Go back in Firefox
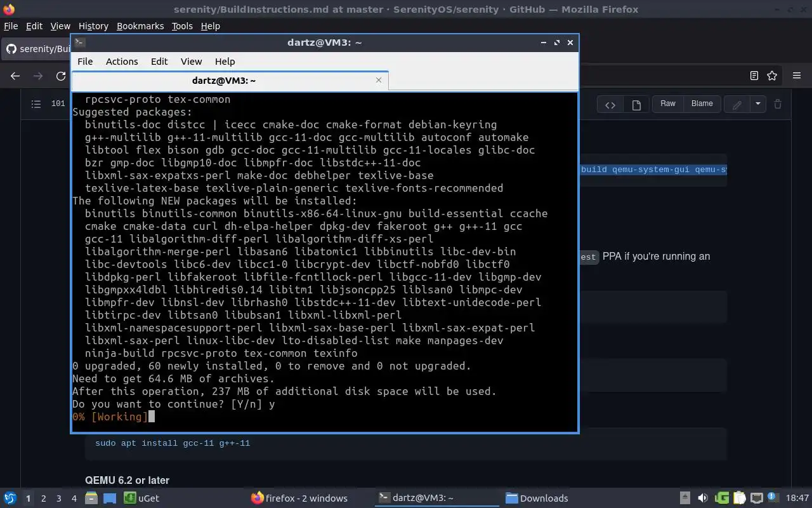 pyautogui.click(x=15, y=76)
